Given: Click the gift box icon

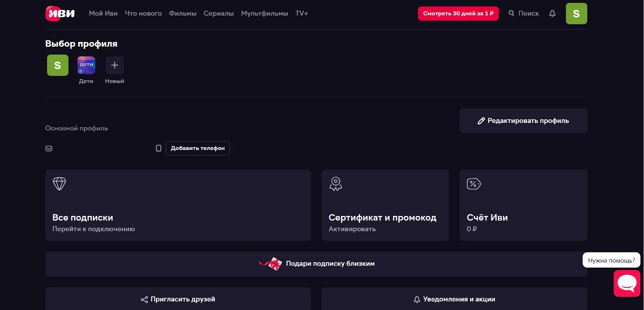Looking at the screenshot, I should [x=270, y=264].
